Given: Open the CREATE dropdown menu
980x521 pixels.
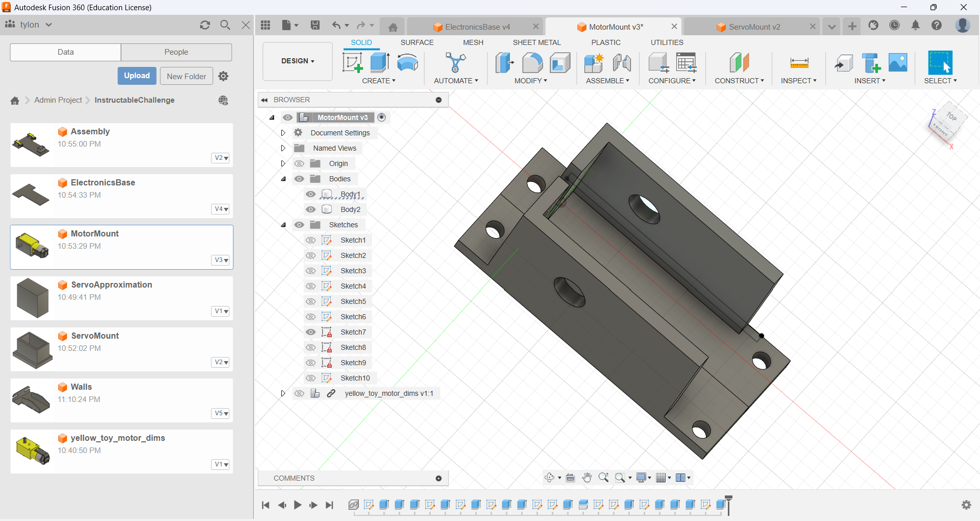Looking at the screenshot, I should coord(379,81).
